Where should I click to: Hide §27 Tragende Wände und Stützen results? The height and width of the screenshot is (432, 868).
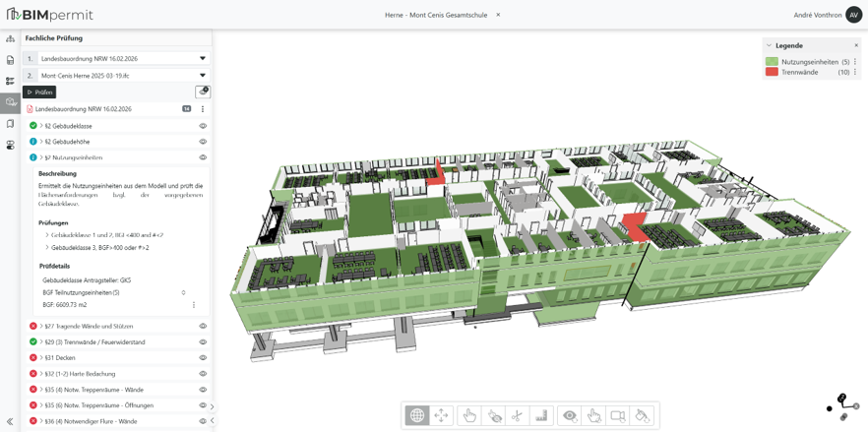tap(203, 327)
